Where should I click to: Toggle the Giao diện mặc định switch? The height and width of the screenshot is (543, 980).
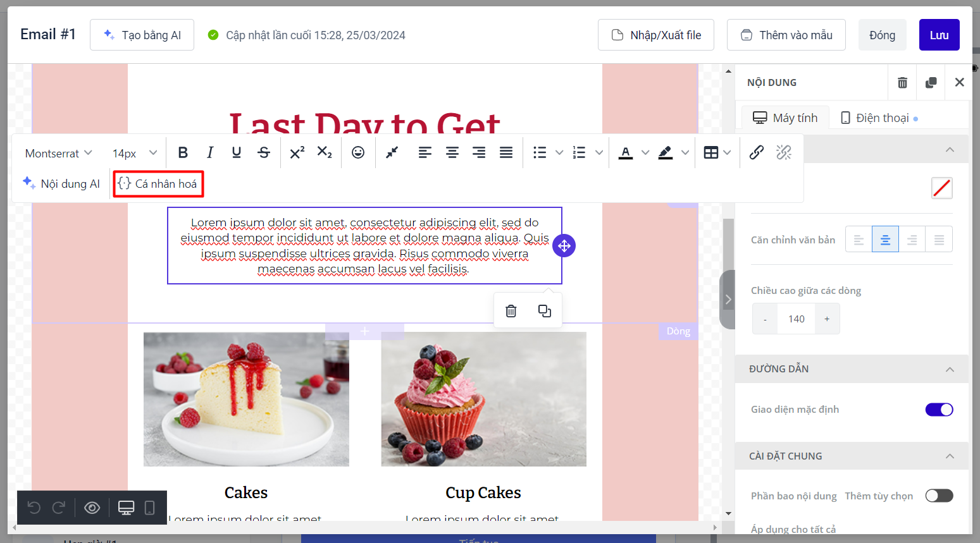[939, 410]
